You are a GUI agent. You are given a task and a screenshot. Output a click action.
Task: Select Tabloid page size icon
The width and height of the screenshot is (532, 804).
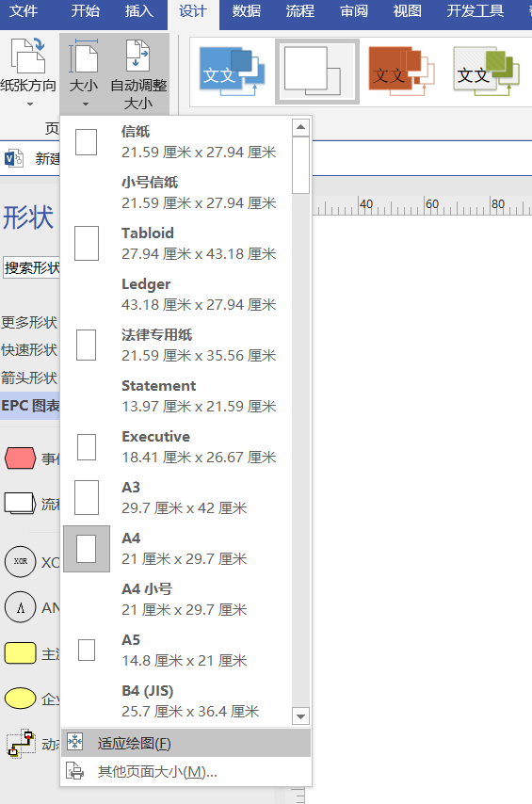[87, 244]
